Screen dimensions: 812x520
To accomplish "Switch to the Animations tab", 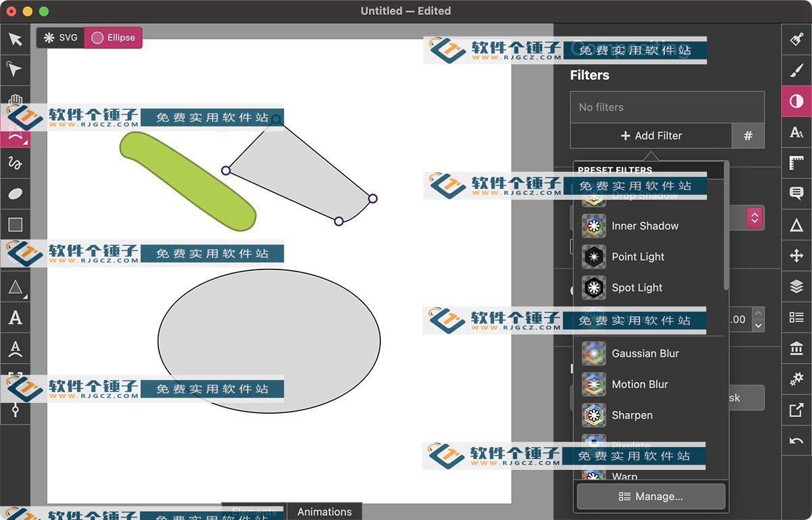I will (325, 512).
